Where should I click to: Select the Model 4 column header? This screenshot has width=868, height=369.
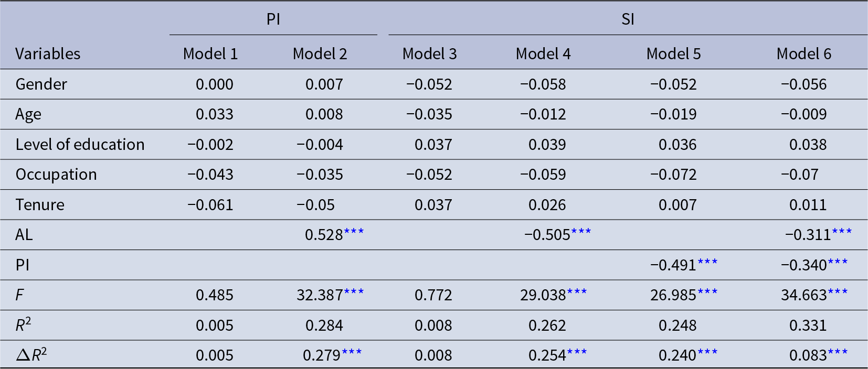543,54
